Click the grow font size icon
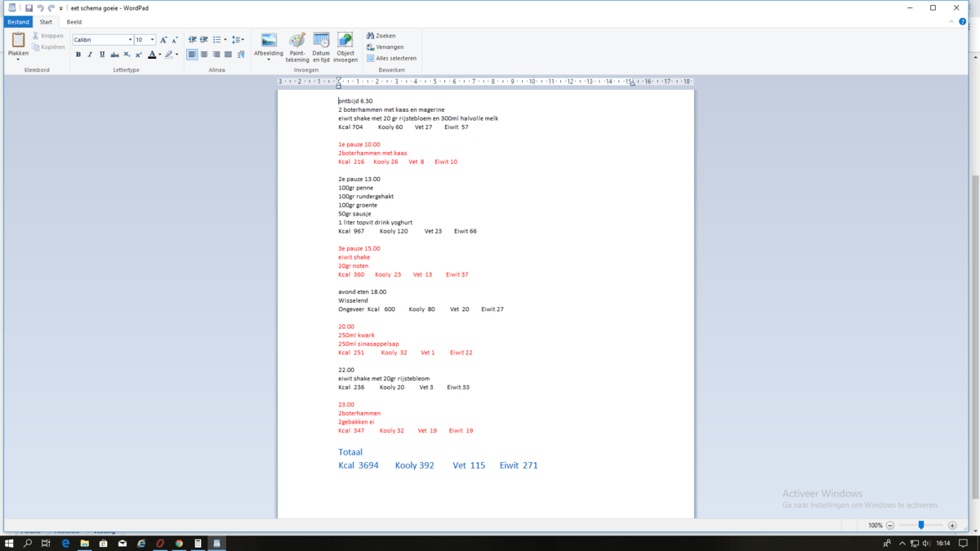The image size is (980, 551). (163, 40)
